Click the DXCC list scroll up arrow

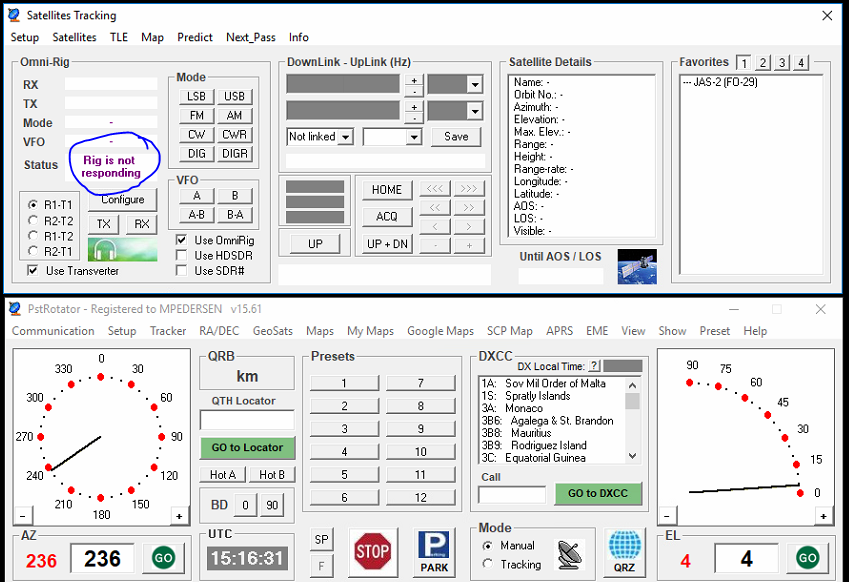click(x=632, y=385)
